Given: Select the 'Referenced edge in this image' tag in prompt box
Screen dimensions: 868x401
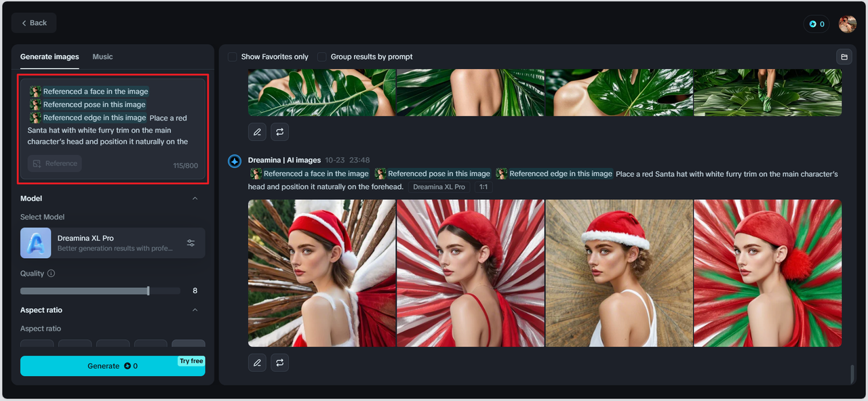Looking at the screenshot, I should pos(88,117).
